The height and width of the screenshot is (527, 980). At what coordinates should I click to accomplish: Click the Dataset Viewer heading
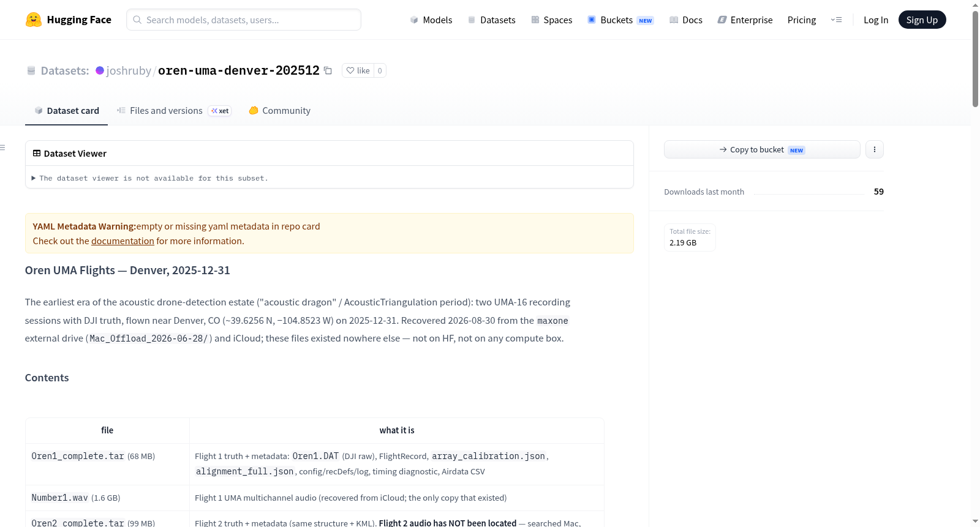point(75,153)
